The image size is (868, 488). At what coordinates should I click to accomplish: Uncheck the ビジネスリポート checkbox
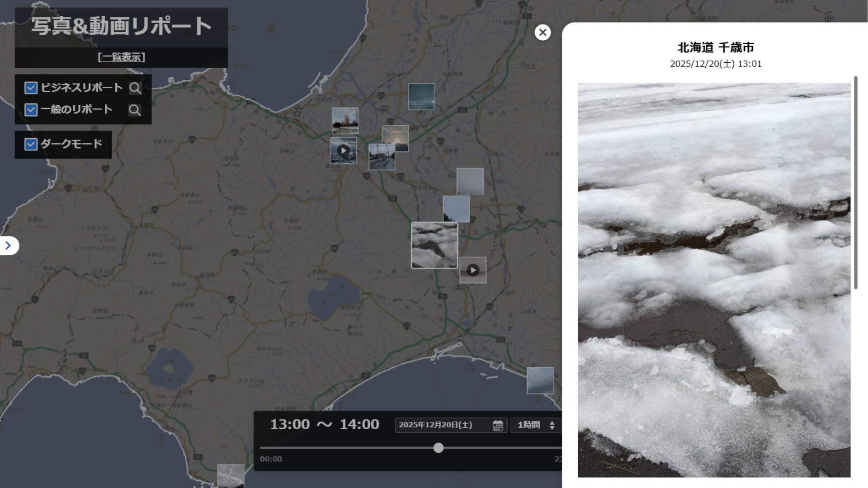pos(31,88)
